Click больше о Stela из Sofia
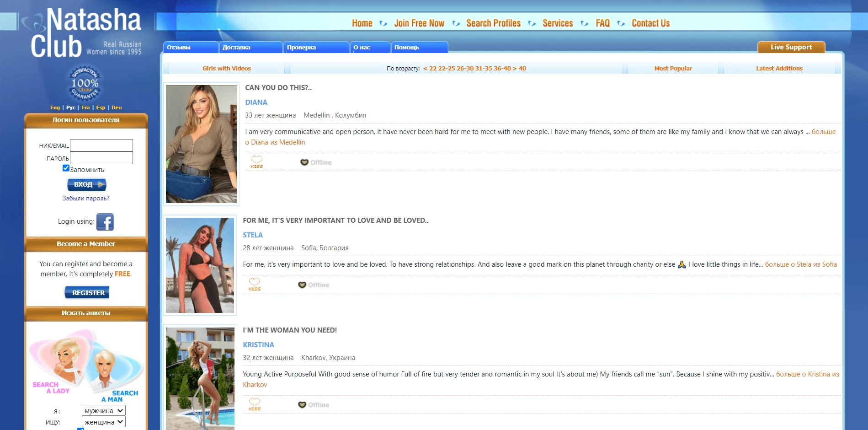 click(801, 264)
